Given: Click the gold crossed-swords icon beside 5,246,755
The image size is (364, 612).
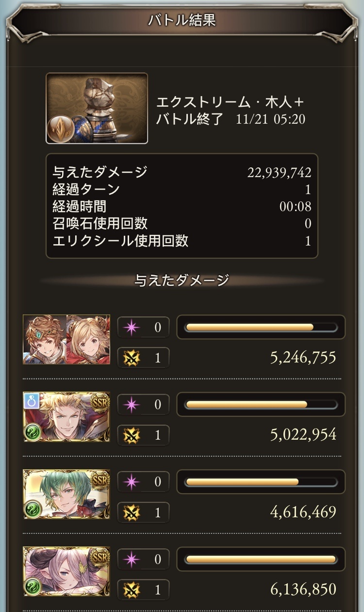Looking at the screenshot, I should (130, 358).
